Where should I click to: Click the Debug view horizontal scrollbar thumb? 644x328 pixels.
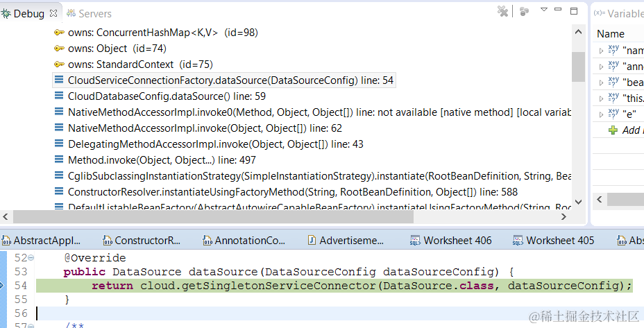(x=213, y=217)
